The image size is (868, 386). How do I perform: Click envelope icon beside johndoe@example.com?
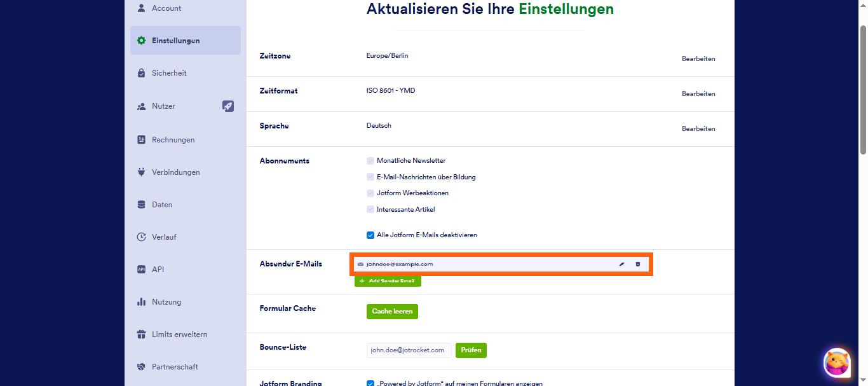click(x=360, y=264)
